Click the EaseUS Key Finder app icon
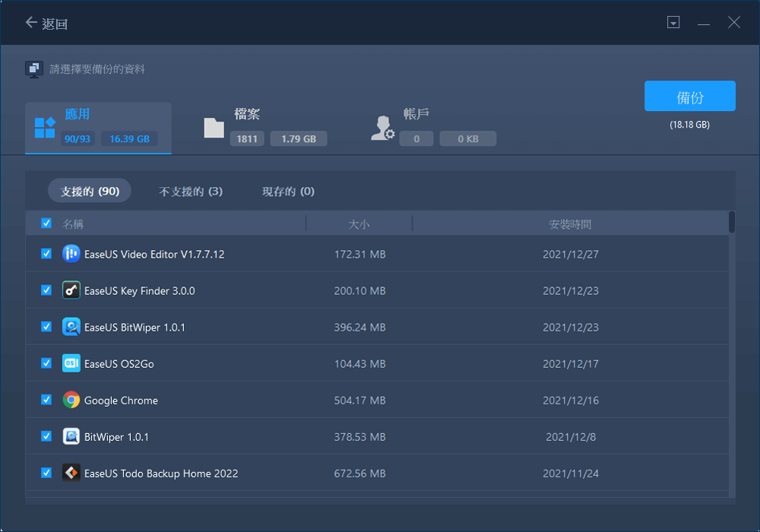The width and height of the screenshot is (760, 532). tap(71, 290)
